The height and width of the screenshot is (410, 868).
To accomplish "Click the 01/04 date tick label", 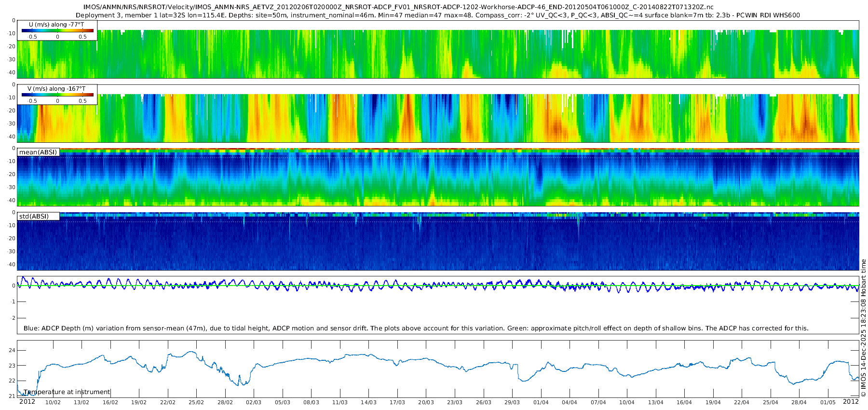I will (541, 402).
